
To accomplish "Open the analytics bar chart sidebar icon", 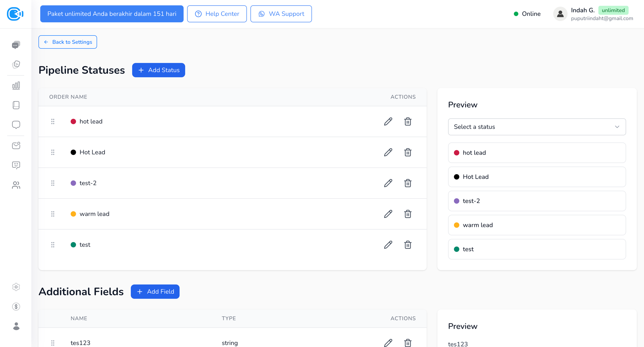I will pos(16,85).
